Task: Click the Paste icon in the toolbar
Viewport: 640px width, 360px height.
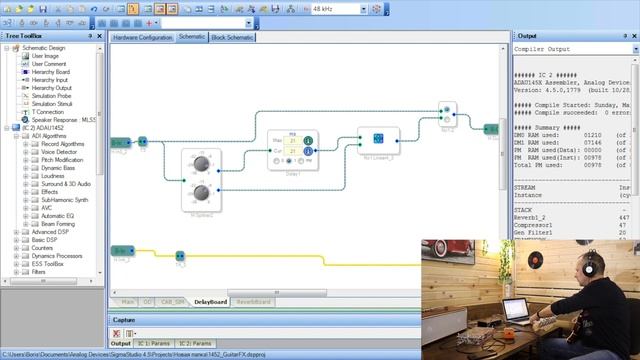Action: click(x=82, y=9)
